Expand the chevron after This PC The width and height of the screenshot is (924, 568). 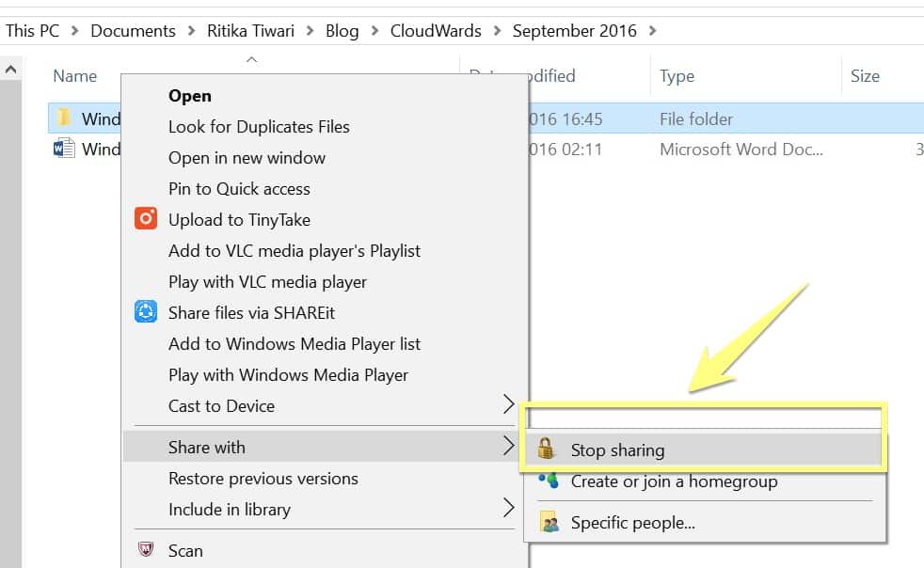pos(75,31)
